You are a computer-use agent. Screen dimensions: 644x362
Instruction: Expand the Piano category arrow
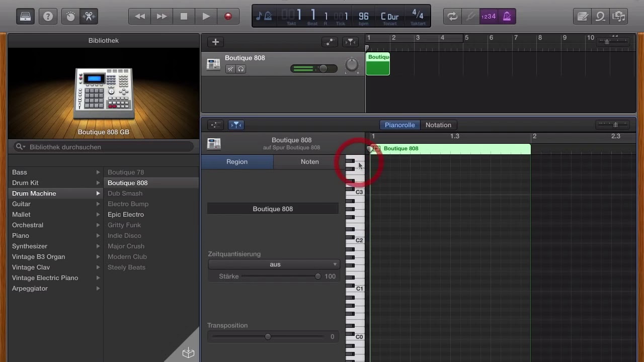pyautogui.click(x=98, y=236)
